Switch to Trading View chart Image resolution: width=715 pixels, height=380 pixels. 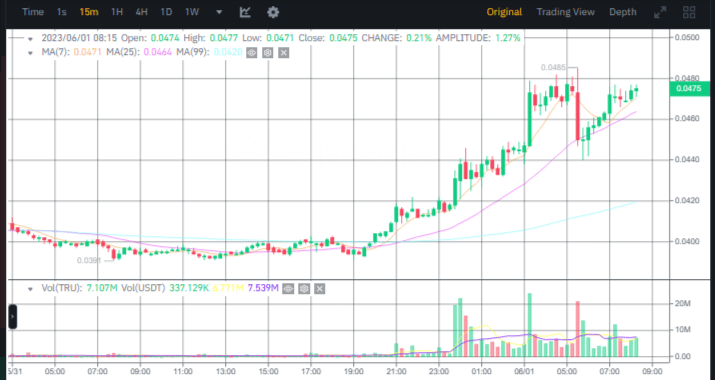coord(565,12)
